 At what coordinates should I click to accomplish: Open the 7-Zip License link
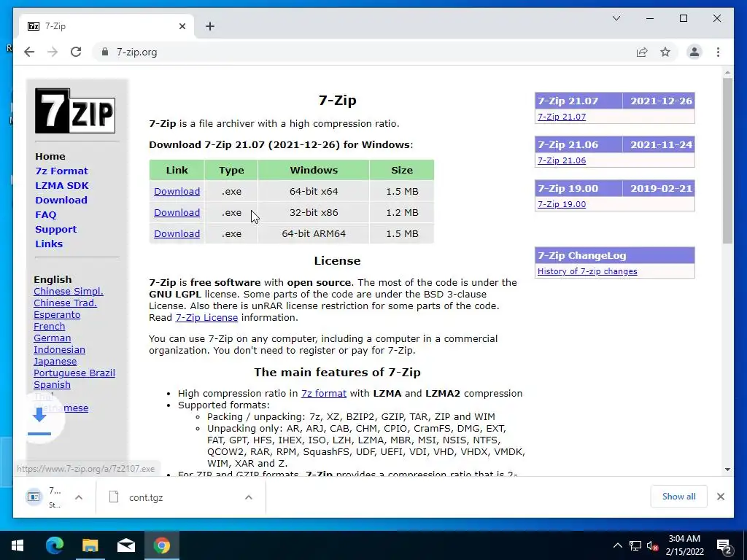(x=206, y=318)
